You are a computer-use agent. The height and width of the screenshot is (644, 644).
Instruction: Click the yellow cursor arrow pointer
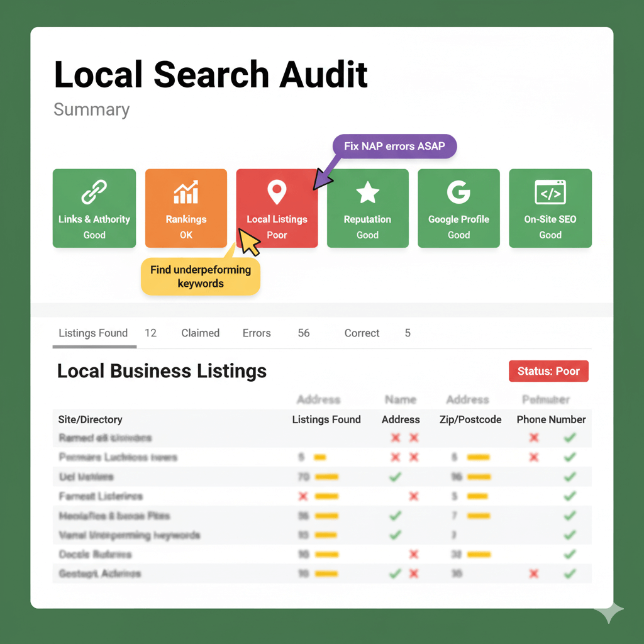248,242
